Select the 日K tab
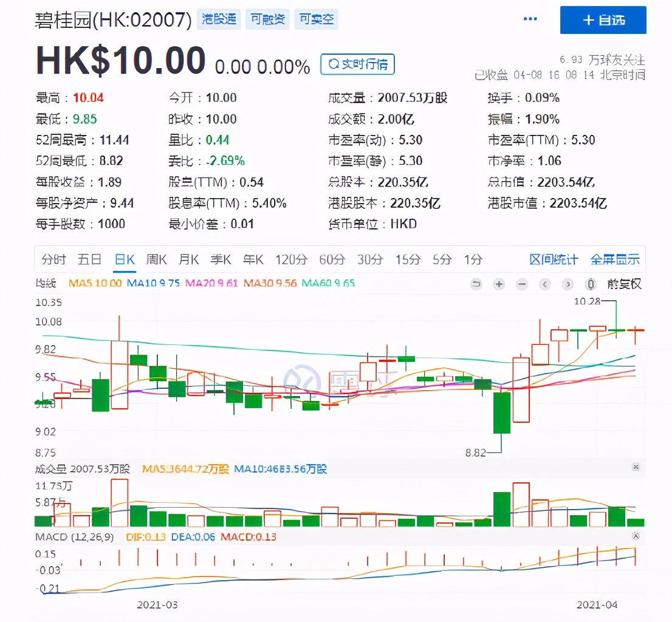The height and width of the screenshot is (622, 672). click(125, 259)
